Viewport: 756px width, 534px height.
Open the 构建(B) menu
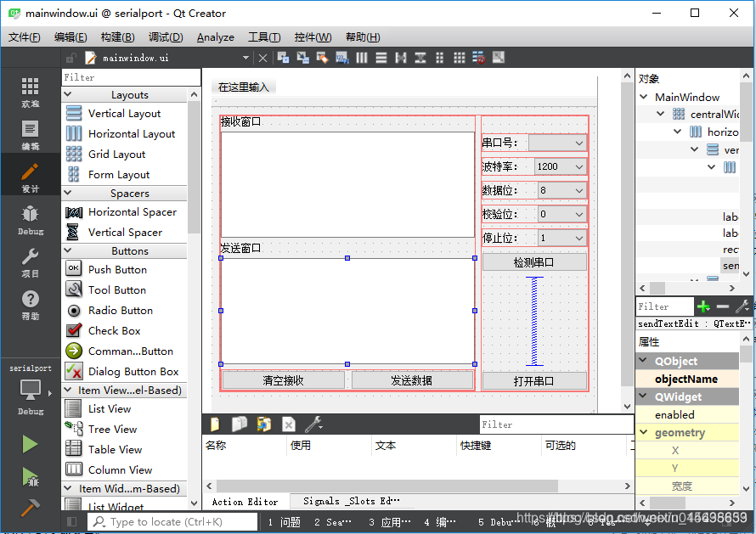[x=117, y=37]
